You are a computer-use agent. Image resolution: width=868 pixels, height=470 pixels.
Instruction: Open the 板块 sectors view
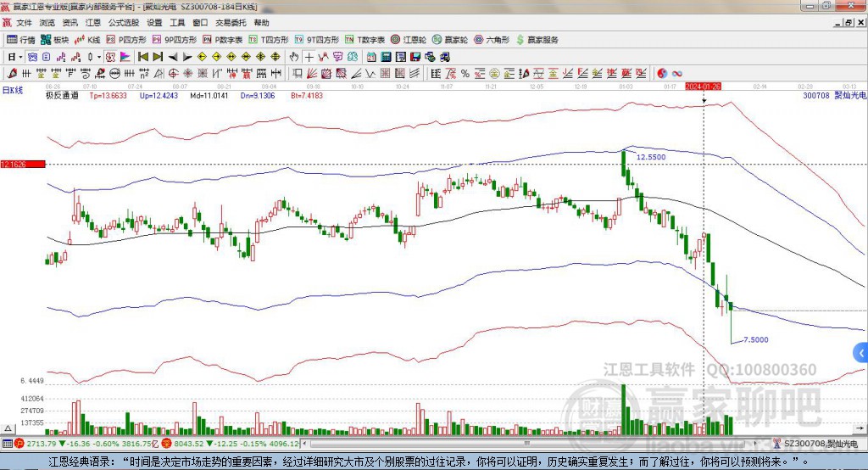click(x=55, y=40)
